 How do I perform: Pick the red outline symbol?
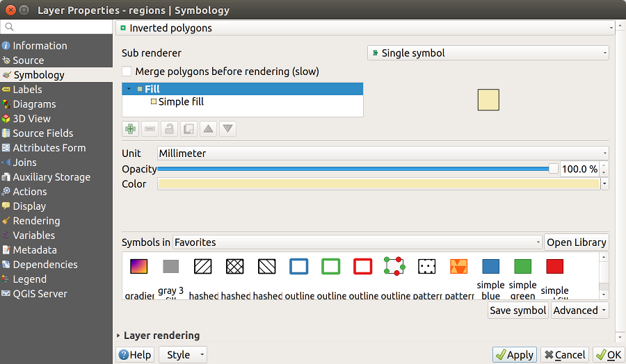coord(362,266)
